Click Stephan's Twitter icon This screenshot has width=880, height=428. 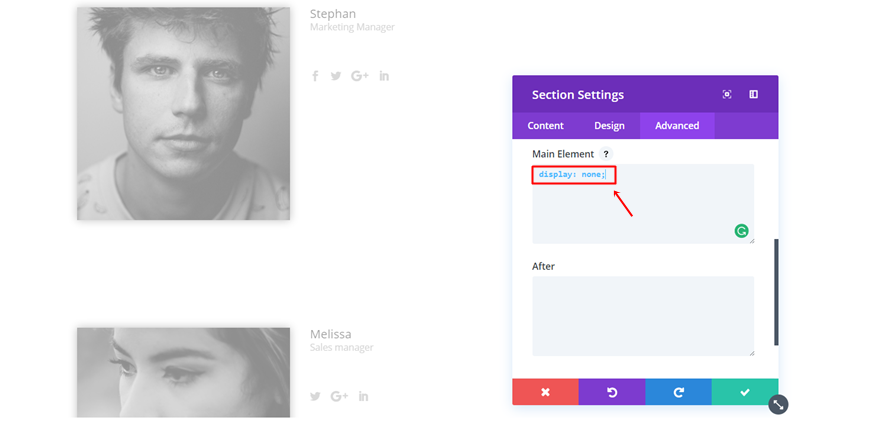[336, 76]
